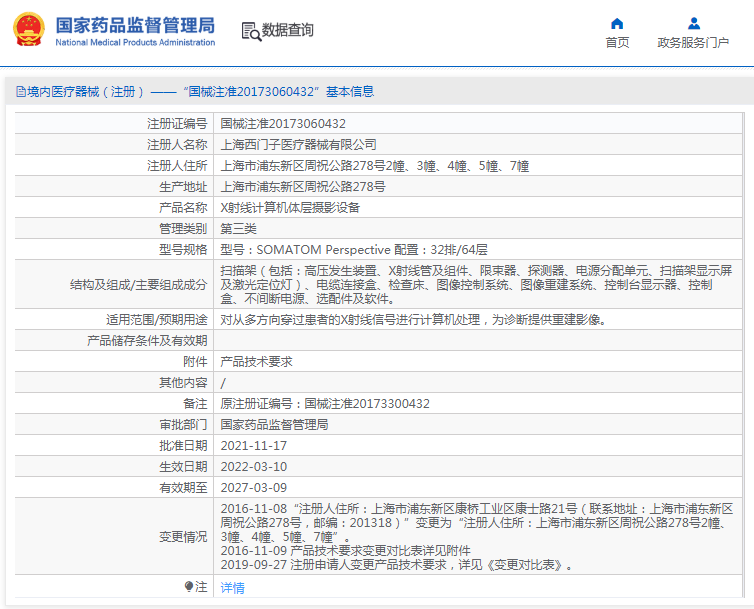Click 管理类别 value 第三类
This screenshot has width=754, height=609.
[x=238, y=228]
